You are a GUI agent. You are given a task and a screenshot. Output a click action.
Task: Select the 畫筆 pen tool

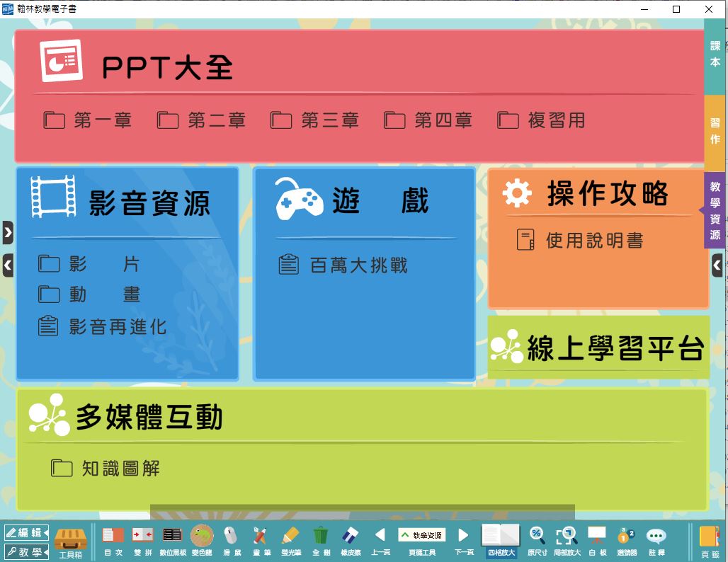click(260, 540)
